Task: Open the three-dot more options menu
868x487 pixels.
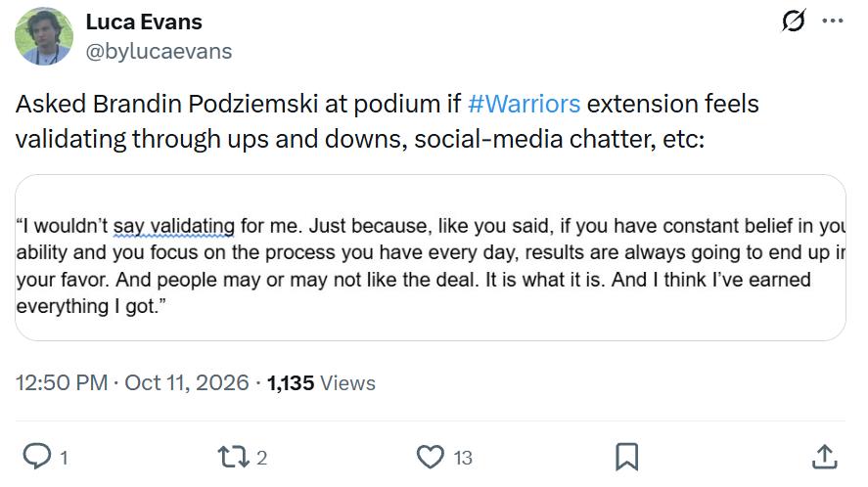Action: pyautogui.click(x=833, y=22)
